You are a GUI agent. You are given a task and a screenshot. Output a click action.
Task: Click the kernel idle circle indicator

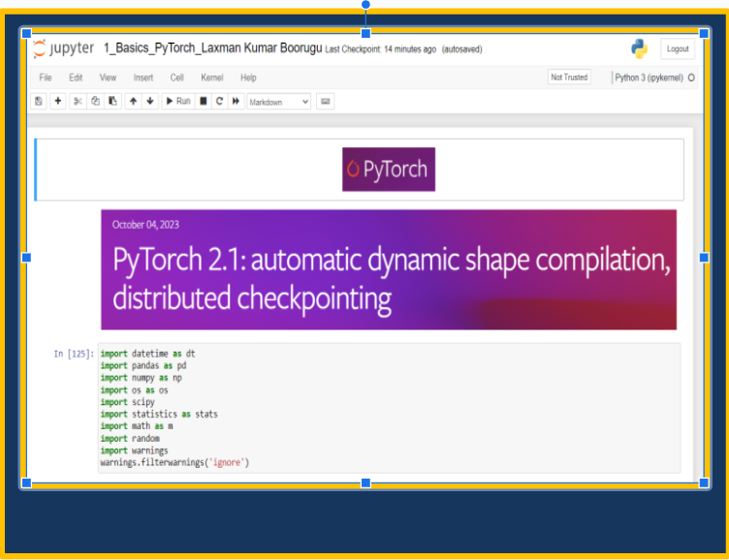[691, 78]
